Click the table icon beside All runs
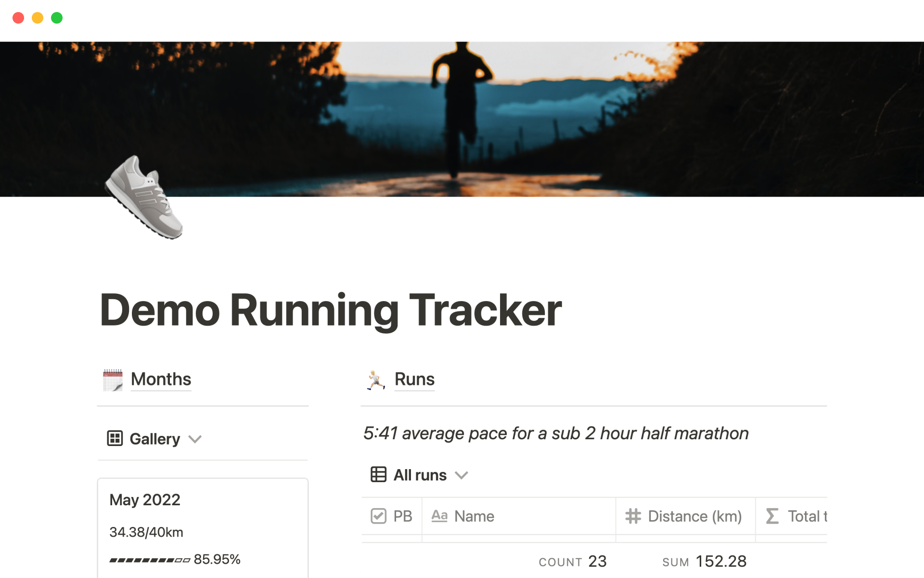This screenshot has width=924, height=578. pos(378,475)
